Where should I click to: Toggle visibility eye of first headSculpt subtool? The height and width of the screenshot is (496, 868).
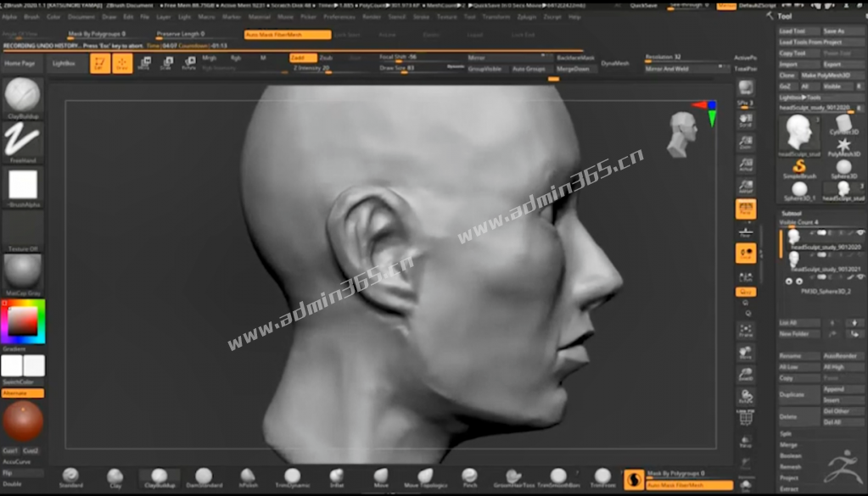pyautogui.click(x=860, y=233)
